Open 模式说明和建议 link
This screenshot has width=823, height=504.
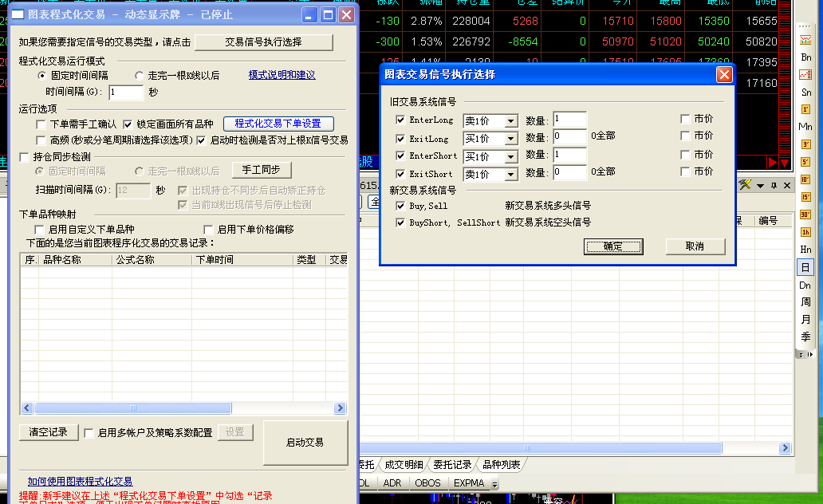282,75
